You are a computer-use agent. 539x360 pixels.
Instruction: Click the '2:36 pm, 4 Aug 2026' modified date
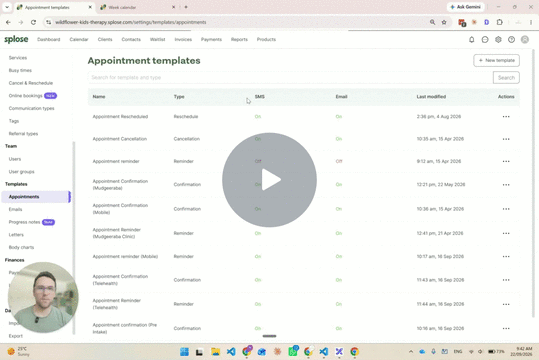439,117
